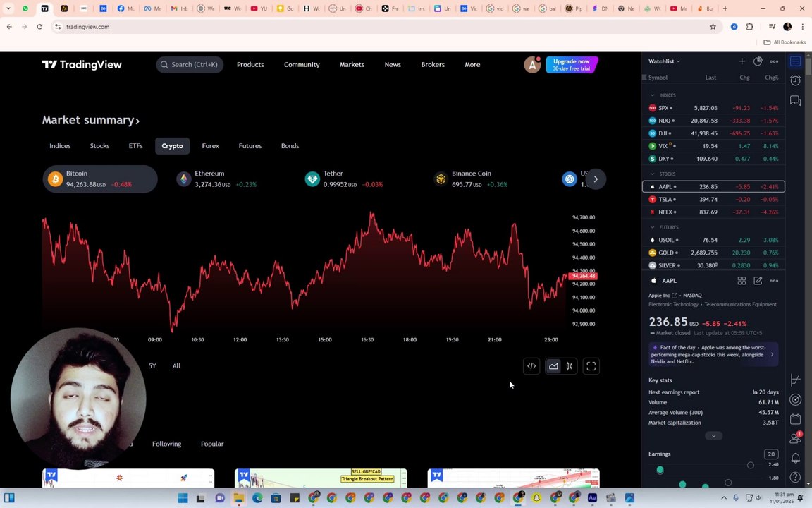The image size is (812, 508).
Task: Open the Triangle Breakout Pattern idea thumbnail
Action: tap(321, 478)
